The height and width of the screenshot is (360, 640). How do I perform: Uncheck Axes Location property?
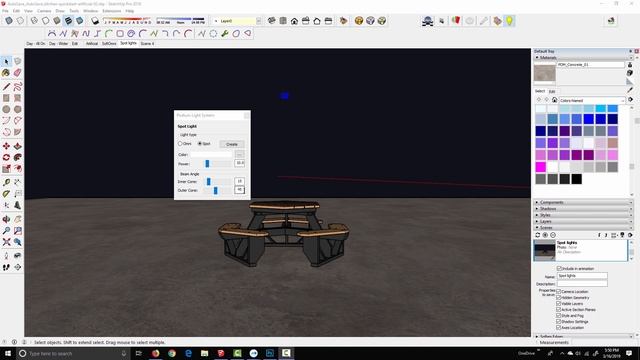tap(559, 327)
